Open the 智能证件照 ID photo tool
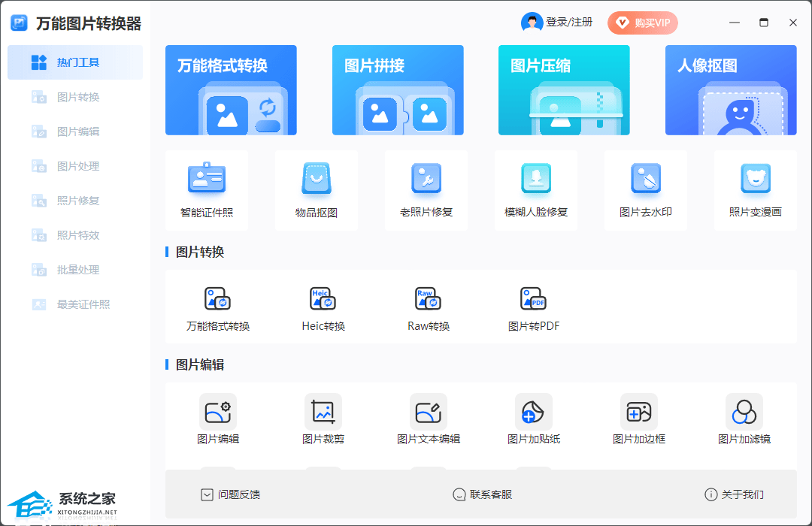This screenshot has height=526, width=812. click(207, 180)
